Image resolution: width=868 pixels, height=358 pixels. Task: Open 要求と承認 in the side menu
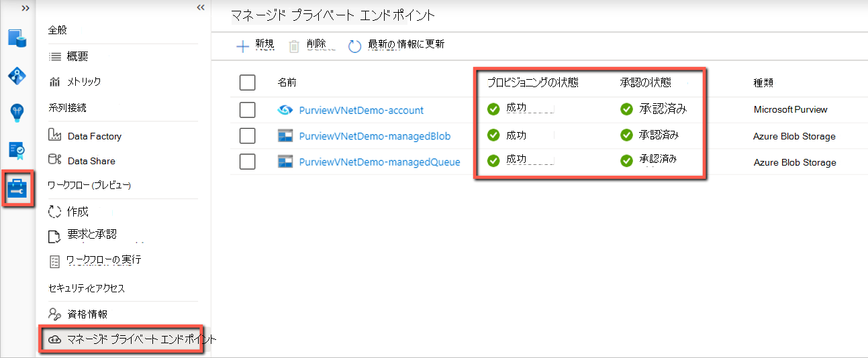(91, 235)
